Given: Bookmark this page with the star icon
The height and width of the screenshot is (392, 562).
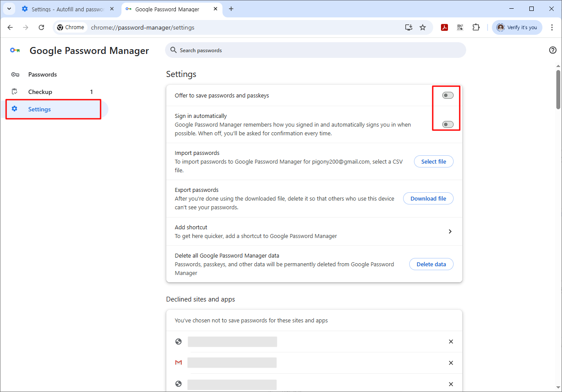Looking at the screenshot, I should click(x=423, y=27).
